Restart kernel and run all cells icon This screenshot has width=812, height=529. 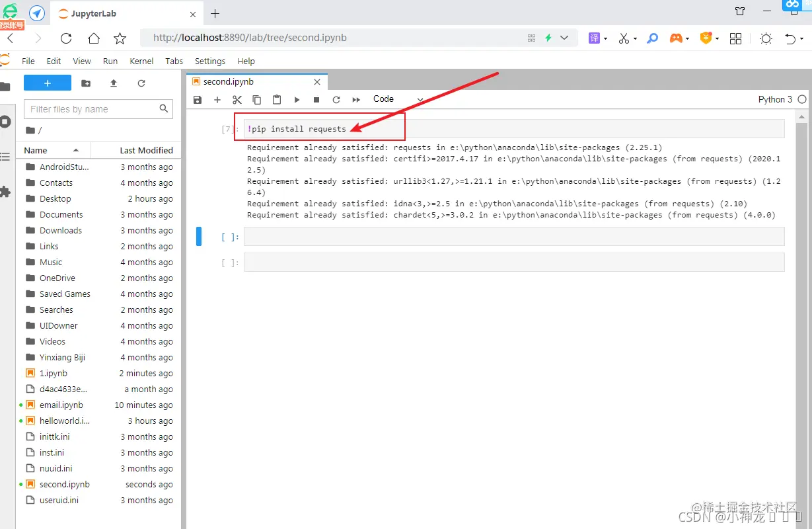coord(356,100)
